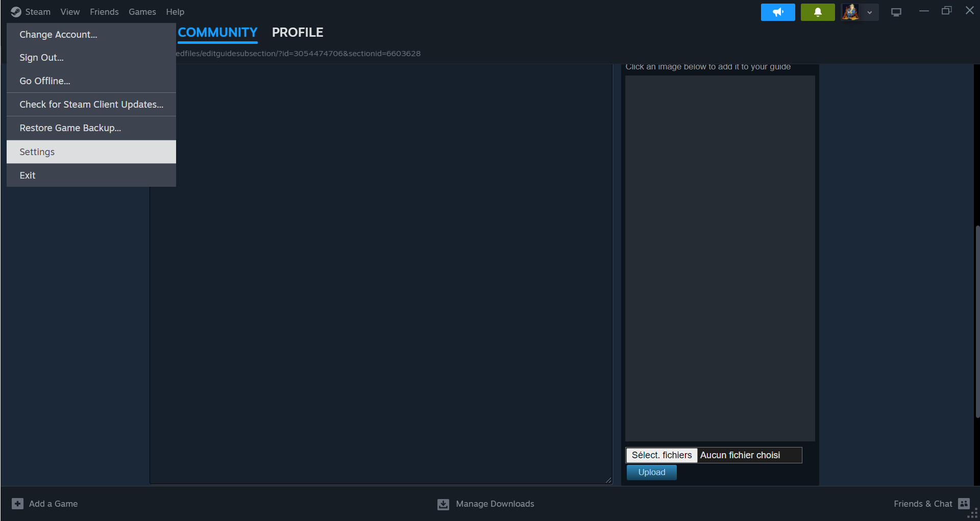This screenshot has height=521, width=980.
Task: Click the page URL address text
Action: coord(298,54)
